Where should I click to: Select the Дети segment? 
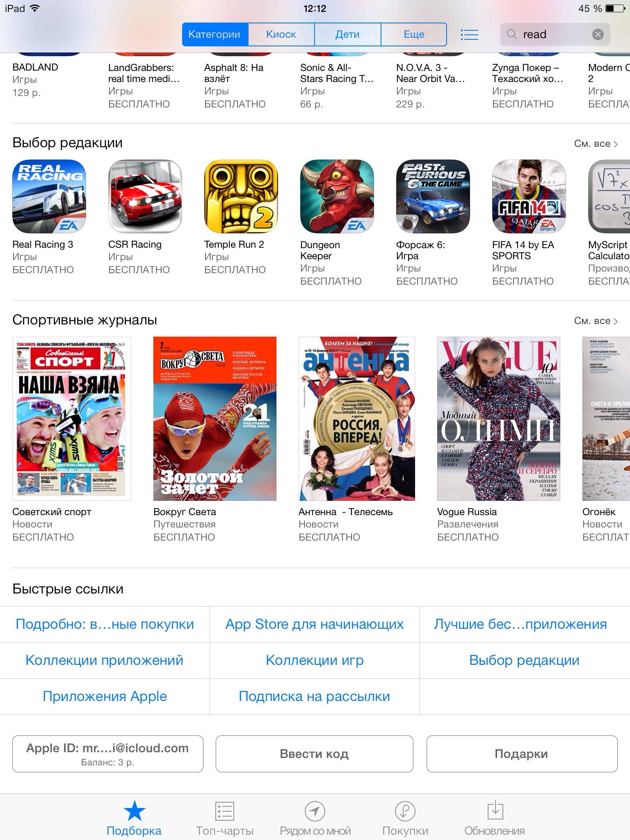tap(347, 34)
